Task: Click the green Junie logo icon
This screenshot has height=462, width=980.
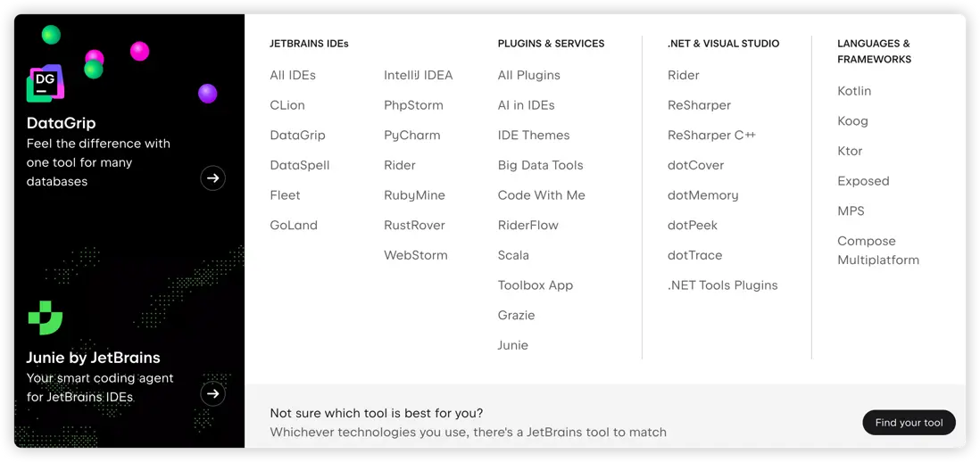Action: click(45, 318)
